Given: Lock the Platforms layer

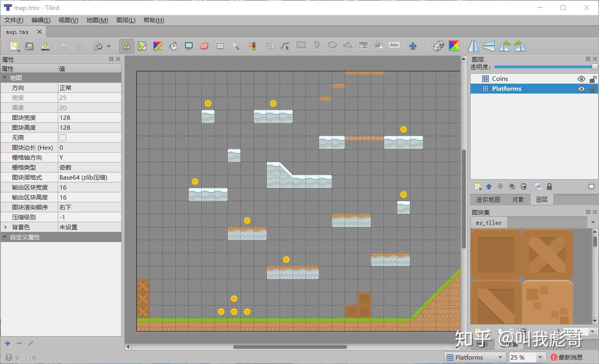Looking at the screenshot, I should [593, 89].
